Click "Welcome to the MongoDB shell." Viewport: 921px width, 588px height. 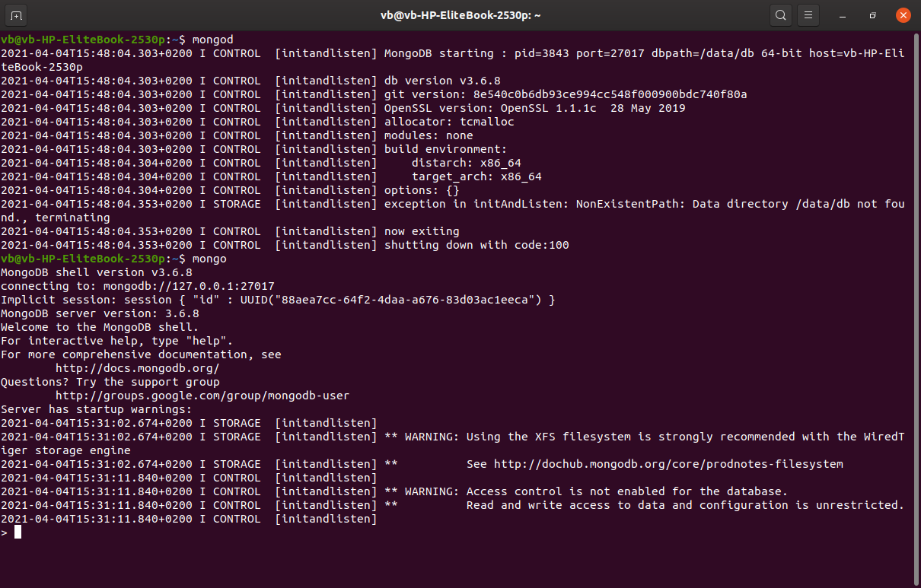(100, 327)
